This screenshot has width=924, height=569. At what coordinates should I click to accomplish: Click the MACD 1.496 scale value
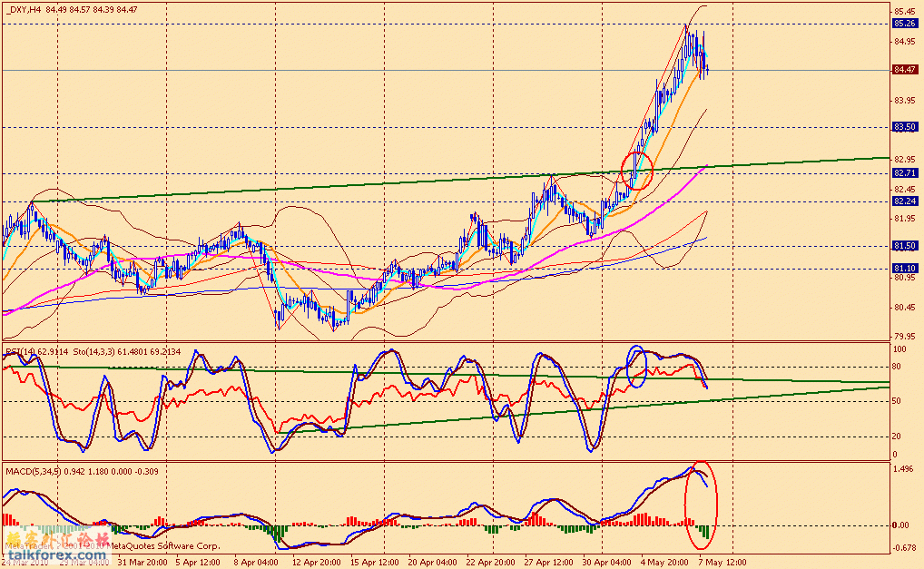click(x=903, y=469)
